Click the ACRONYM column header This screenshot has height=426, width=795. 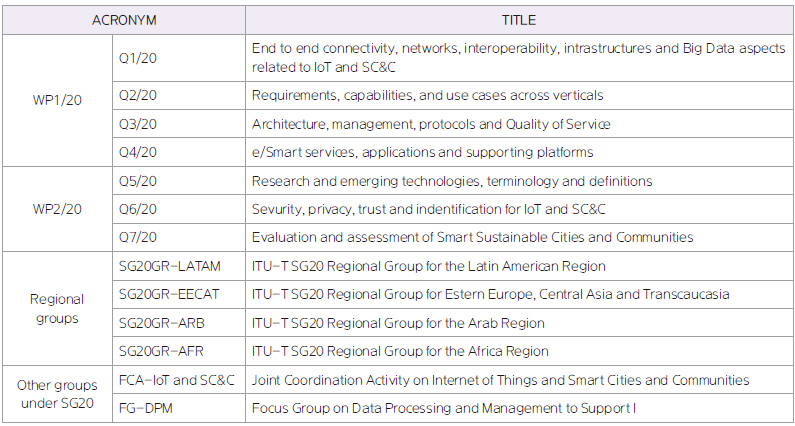pos(123,19)
